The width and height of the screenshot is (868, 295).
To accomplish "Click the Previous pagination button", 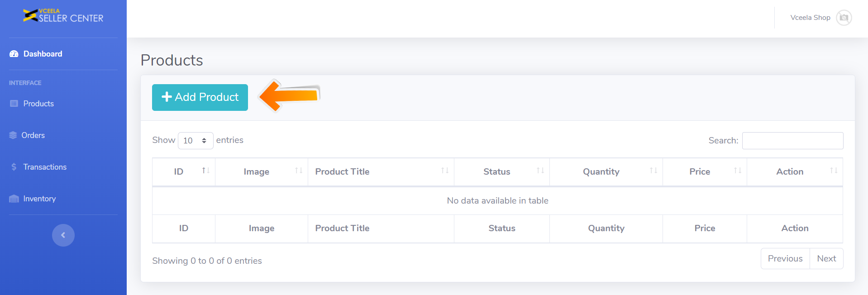I will pyautogui.click(x=785, y=258).
